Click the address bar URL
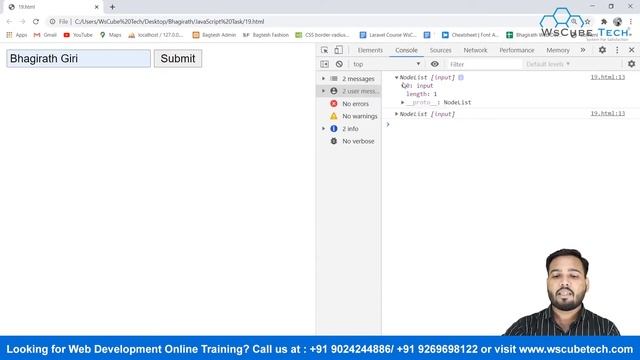This screenshot has height=360, width=640. click(x=169, y=22)
